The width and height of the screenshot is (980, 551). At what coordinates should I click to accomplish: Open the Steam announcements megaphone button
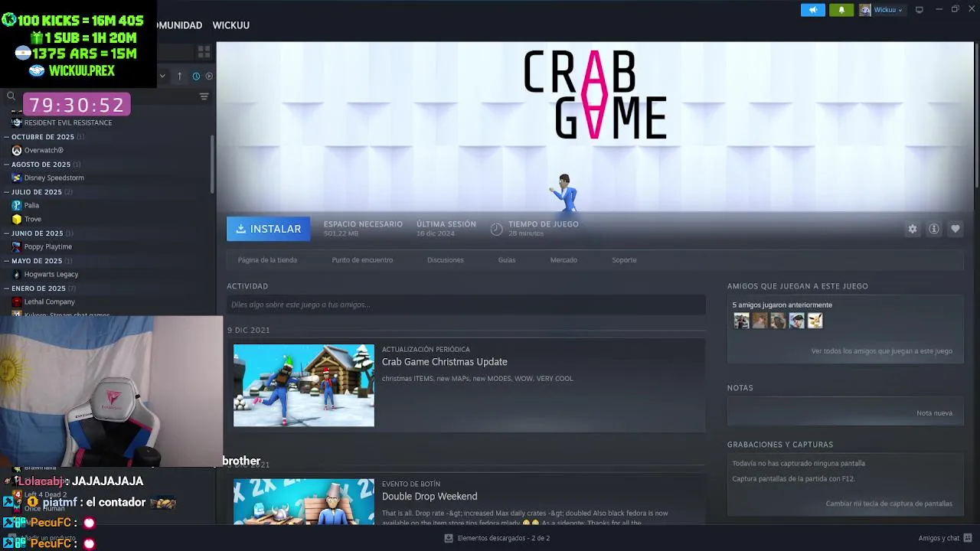pos(813,10)
